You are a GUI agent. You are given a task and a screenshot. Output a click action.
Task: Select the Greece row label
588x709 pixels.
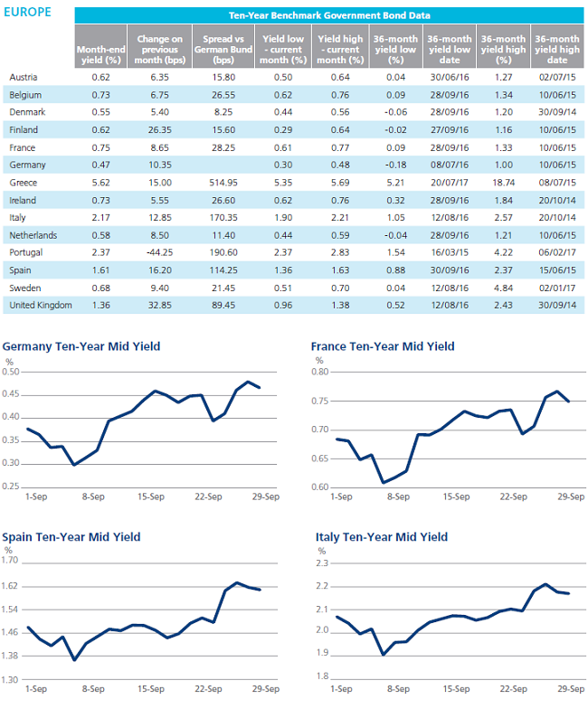coord(24,183)
